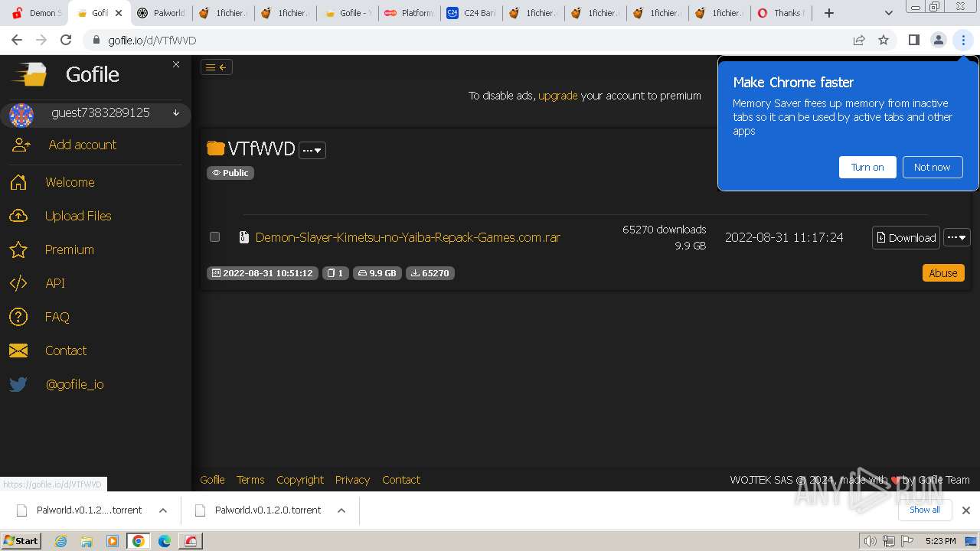Open the Chrome profile icon
The height and width of the screenshot is (551, 980).
tap(938, 40)
